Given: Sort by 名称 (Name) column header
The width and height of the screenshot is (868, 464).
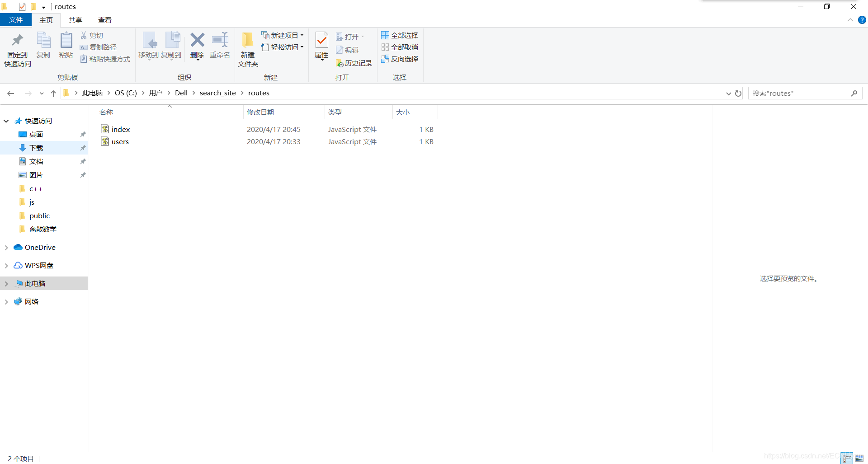Looking at the screenshot, I should [106, 112].
